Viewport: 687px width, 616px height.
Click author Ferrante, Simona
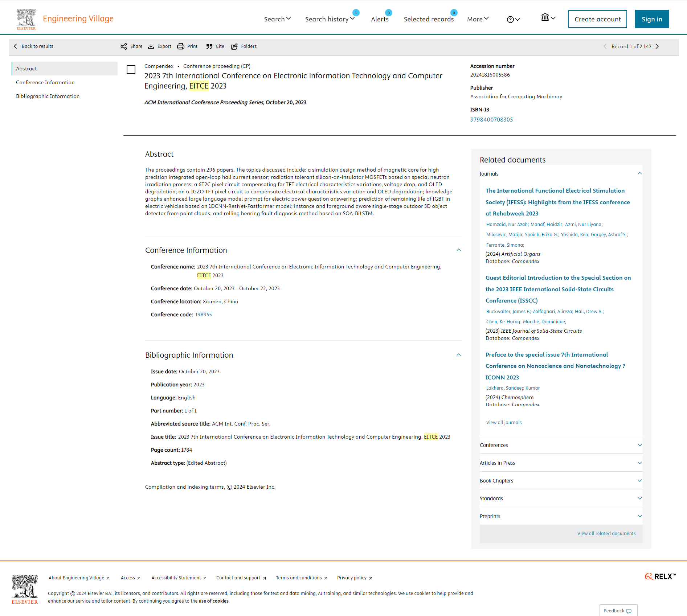click(x=505, y=245)
